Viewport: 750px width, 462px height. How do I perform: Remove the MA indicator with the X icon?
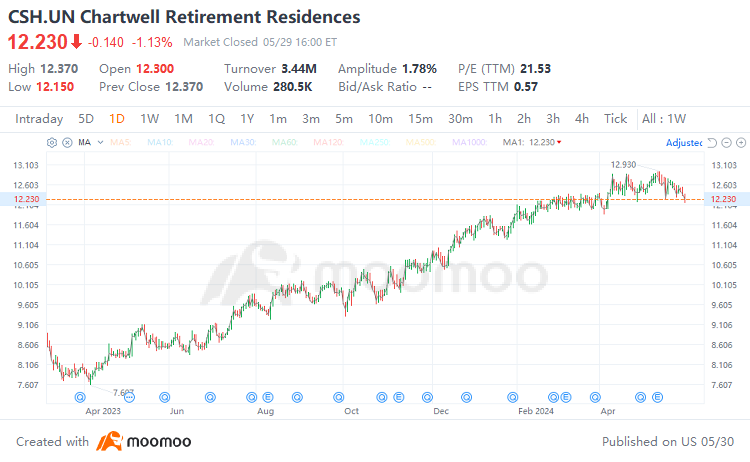(x=67, y=143)
